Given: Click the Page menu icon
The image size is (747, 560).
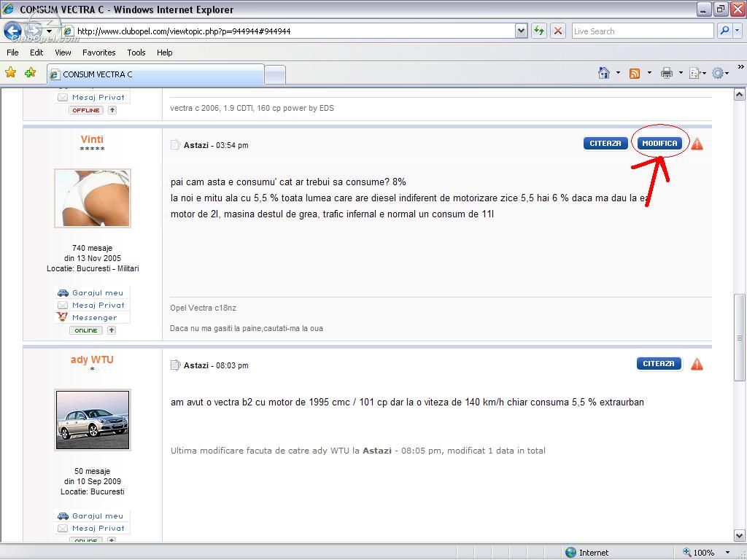Looking at the screenshot, I should pos(694,74).
